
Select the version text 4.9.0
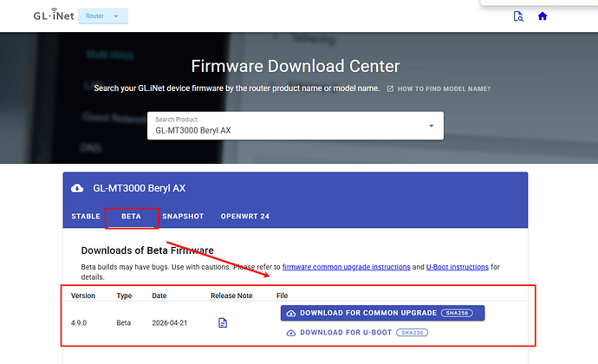[79, 322]
